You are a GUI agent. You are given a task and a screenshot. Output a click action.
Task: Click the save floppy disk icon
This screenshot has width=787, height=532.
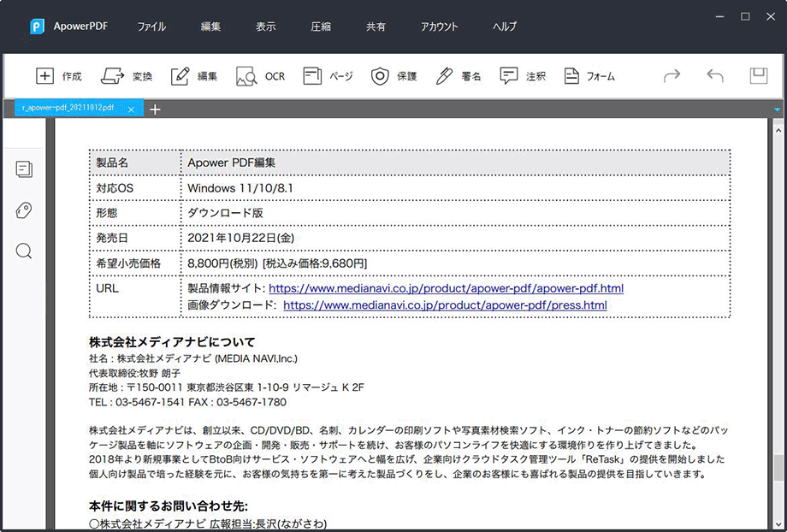759,76
